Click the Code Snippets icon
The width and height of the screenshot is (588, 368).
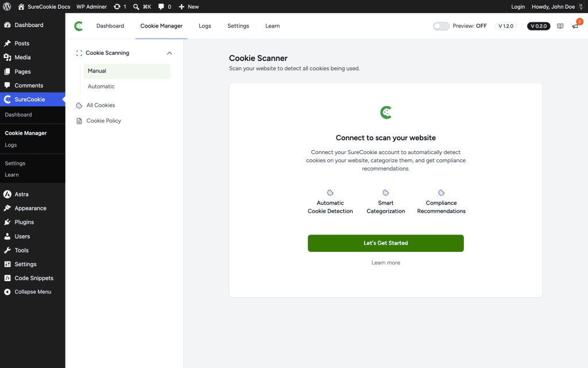point(7,278)
